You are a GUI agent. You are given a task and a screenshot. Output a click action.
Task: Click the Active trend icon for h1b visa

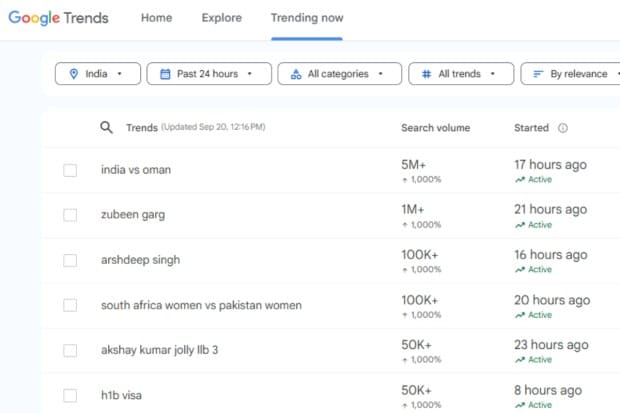520,405
